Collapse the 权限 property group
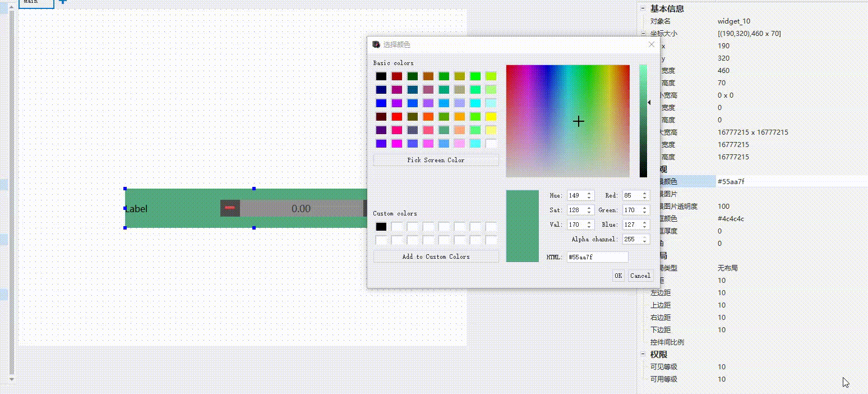The height and width of the screenshot is (394, 868). pyautogui.click(x=643, y=354)
